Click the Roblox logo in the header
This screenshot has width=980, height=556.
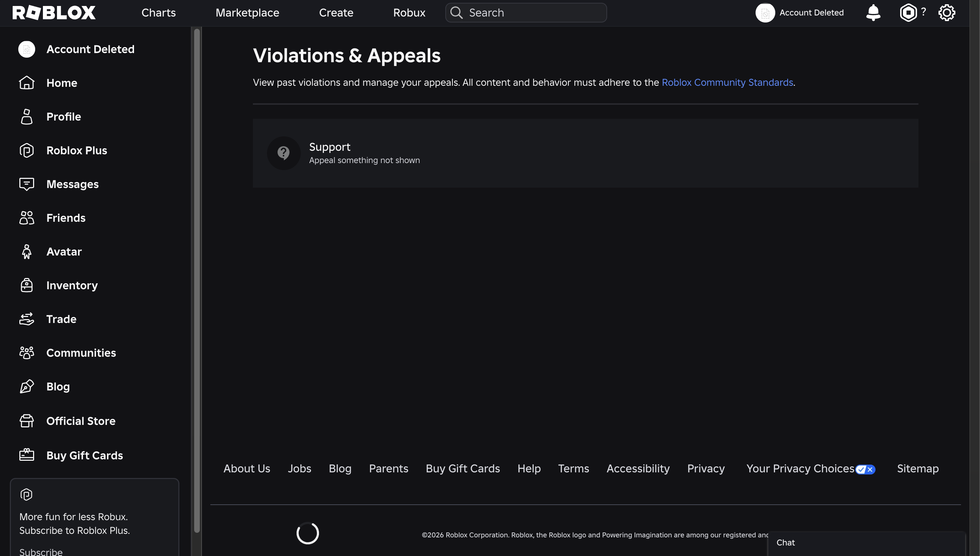[x=54, y=13]
